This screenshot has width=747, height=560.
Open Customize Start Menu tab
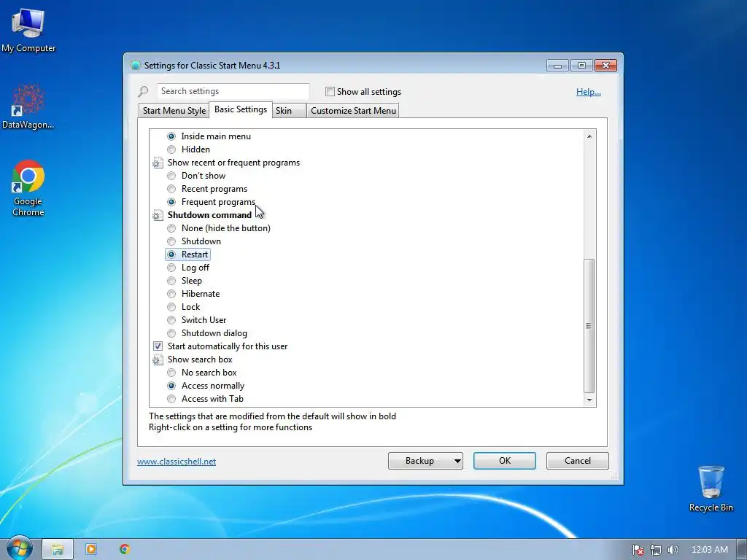pyautogui.click(x=353, y=111)
